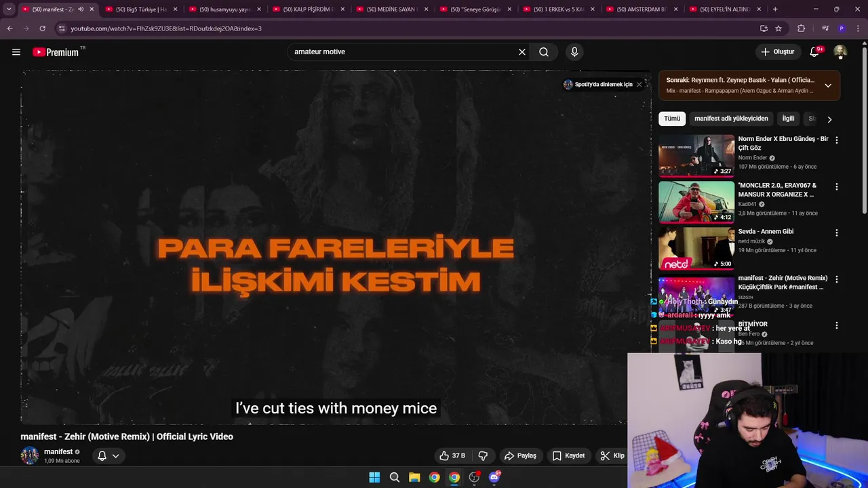Click the youtube.com address bar URL

(166, 28)
